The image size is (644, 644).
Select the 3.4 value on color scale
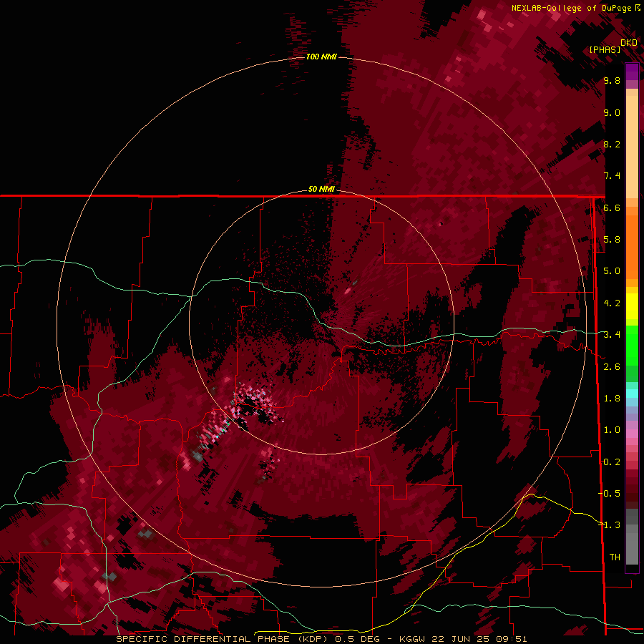click(x=612, y=335)
